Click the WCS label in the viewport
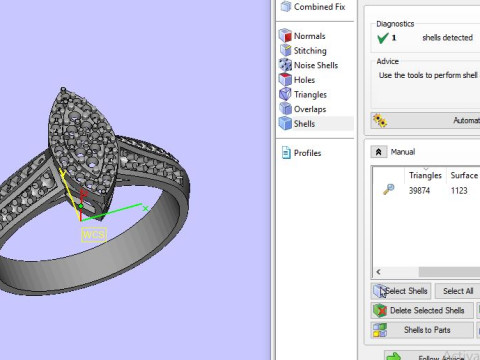The height and width of the screenshot is (360, 480). click(94, 235)
